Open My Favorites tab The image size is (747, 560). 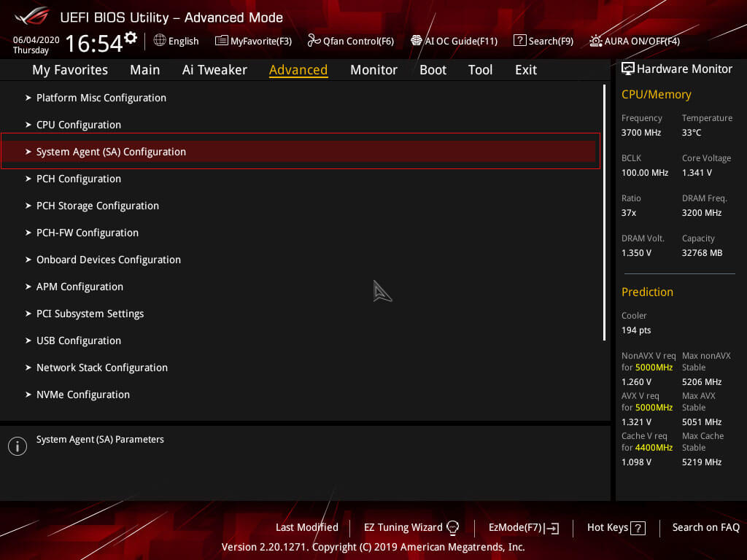click(70, 70)
